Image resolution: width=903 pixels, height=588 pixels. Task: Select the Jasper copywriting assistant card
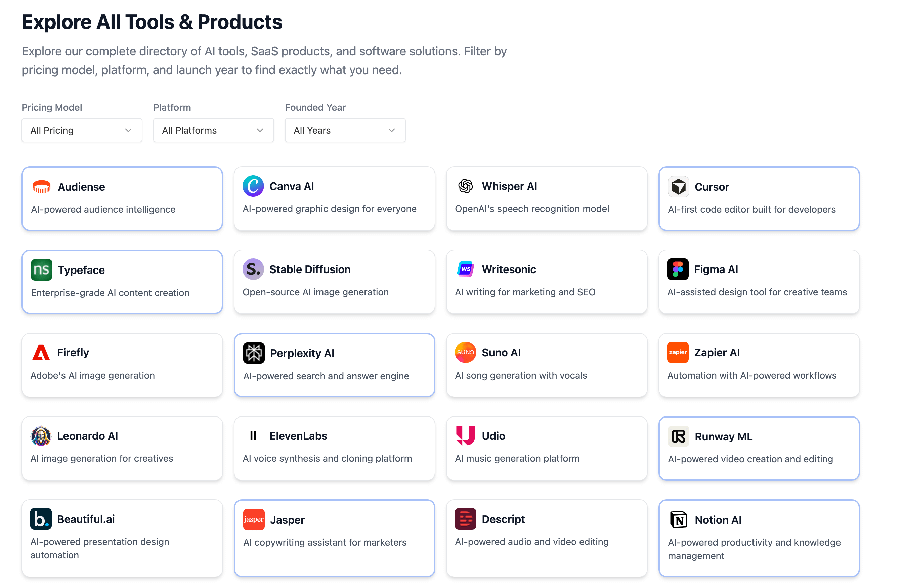(x=334, y=538)
